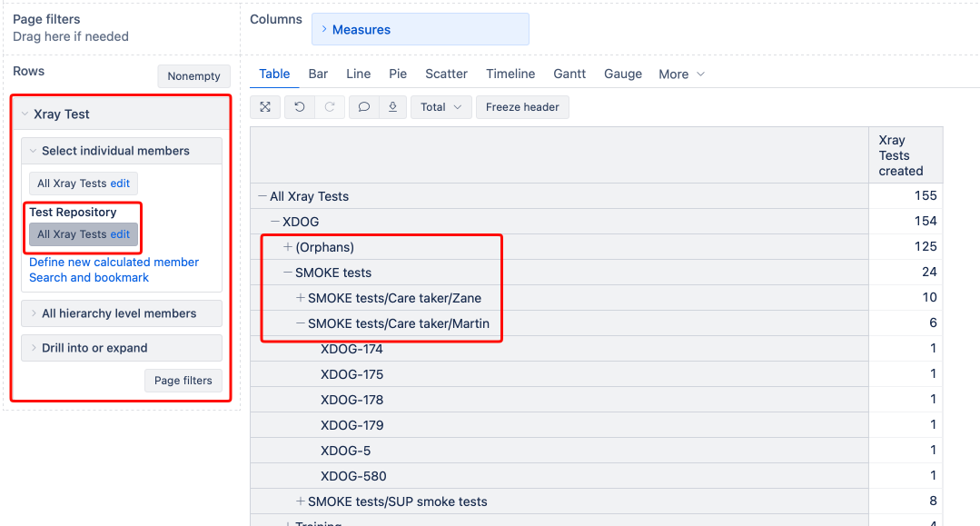Click Define new calculated member link
The image size is (980, 526).
click(114, 262)
